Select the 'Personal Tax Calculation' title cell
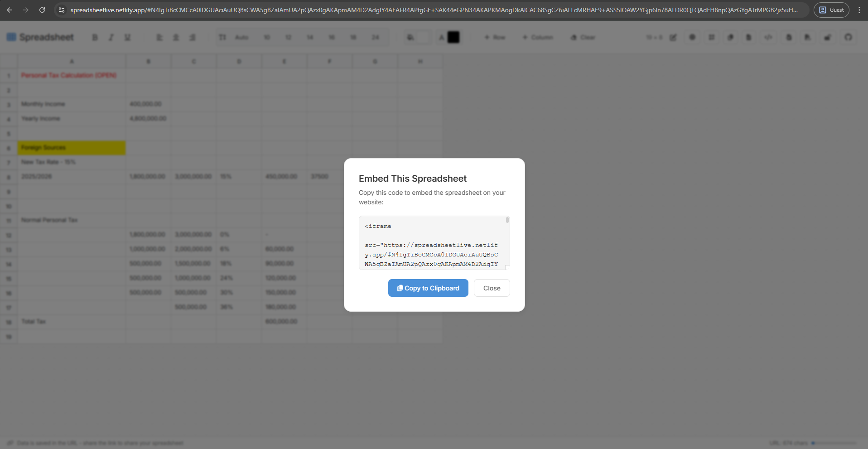This screenshot has width=868, height=449. (x=72, y=75)
